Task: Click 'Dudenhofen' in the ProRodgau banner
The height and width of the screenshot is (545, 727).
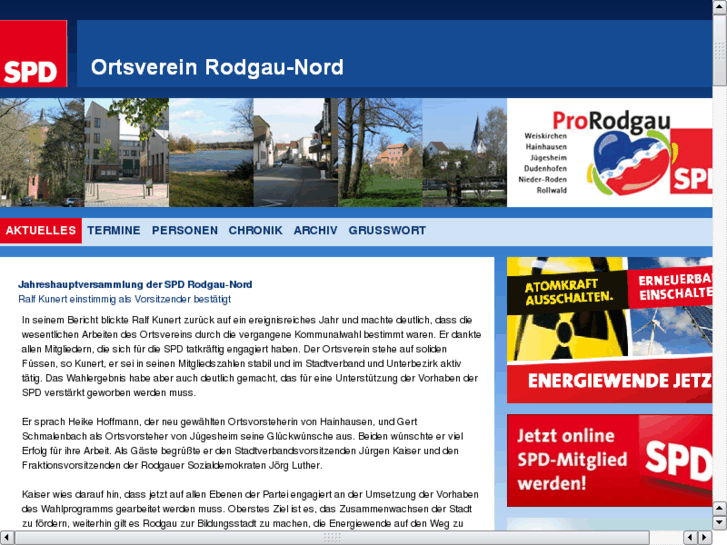Action: [x=545, y=168]
